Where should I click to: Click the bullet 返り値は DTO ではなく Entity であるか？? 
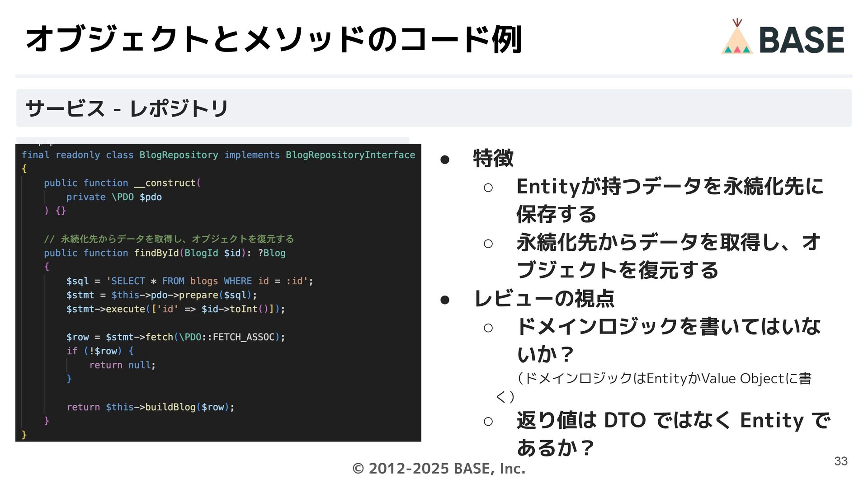[x=674, y=434]
